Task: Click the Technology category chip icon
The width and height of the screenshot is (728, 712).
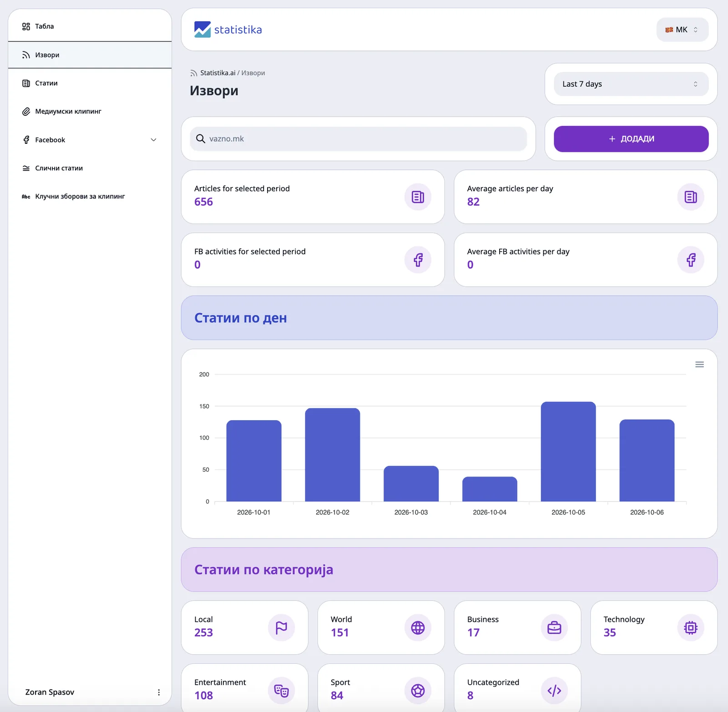Action: (x=691, y=628)
